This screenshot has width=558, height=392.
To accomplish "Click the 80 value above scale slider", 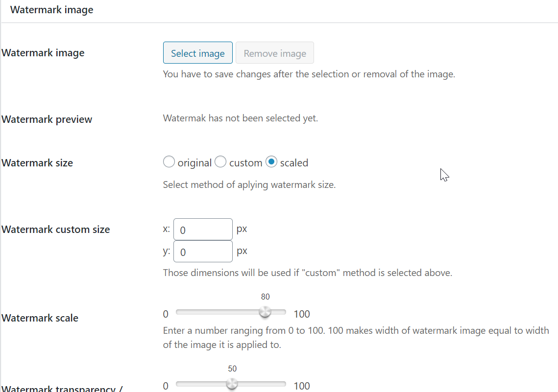I will pos(265,297).
